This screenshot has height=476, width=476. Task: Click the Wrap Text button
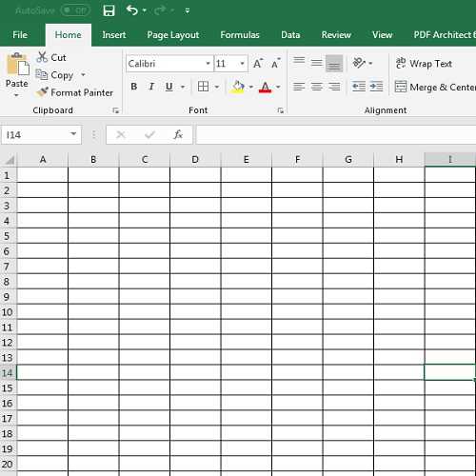pyautogui.click(x=424, y=64)
